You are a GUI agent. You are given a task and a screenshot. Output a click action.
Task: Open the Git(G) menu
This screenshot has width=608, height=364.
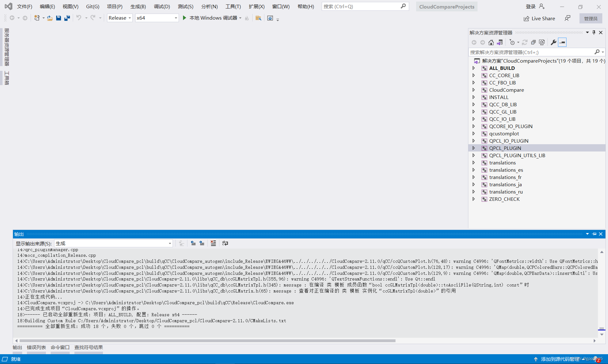(x=92, y=6)
